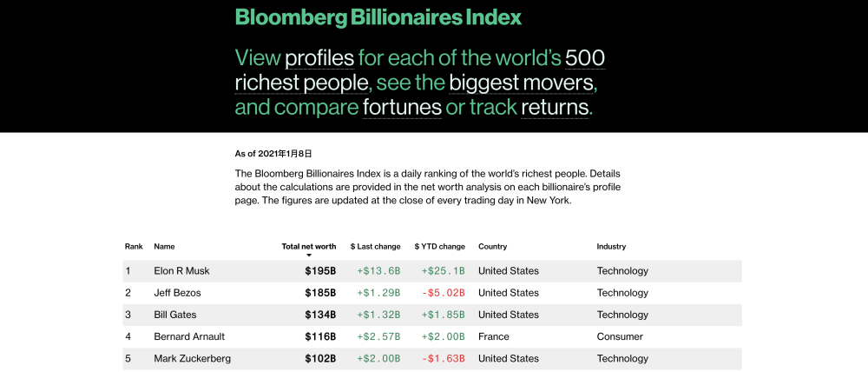Screen dimensions: 868x372
Task: Sort table by Total net worth column
Action: (309, 246)
